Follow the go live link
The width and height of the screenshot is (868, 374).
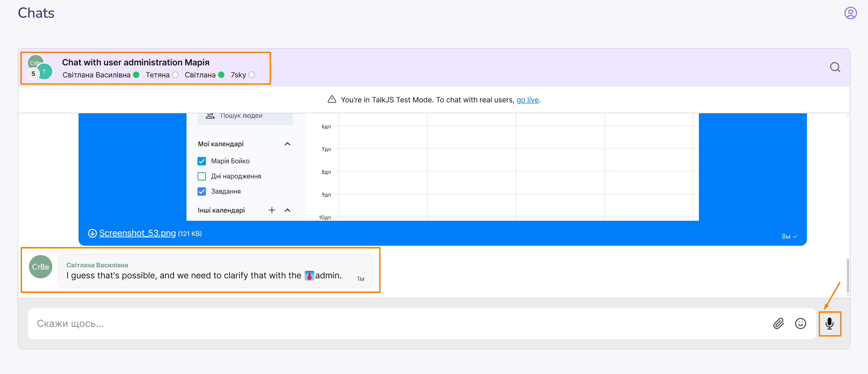tap(527, 100)
